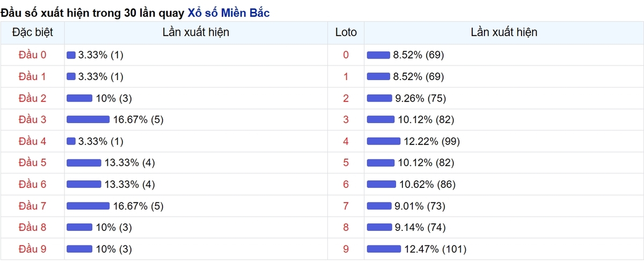
Task: Click the right Lần xuất hiện header
Action: pyautogui.click(x=504, y=32)
